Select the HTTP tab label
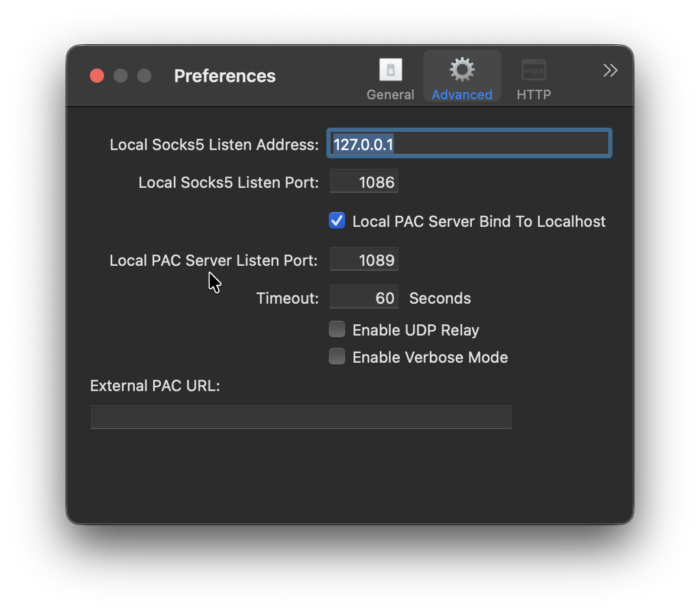This screenshot has width=700, height=612. pos(533,95)
